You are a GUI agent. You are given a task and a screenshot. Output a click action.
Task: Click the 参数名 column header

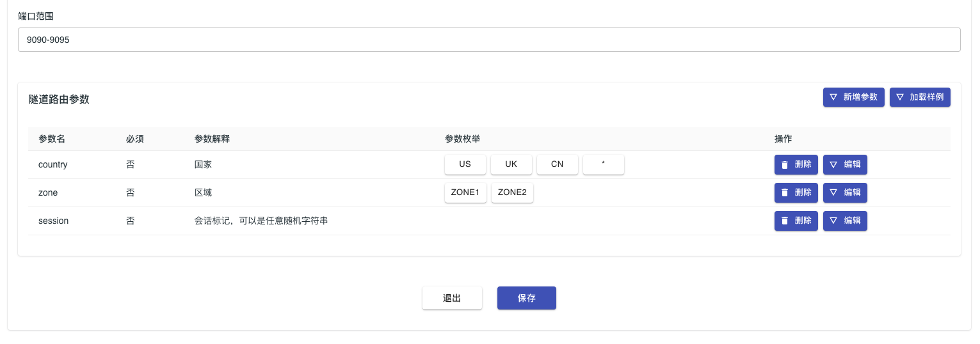point(52,139)
